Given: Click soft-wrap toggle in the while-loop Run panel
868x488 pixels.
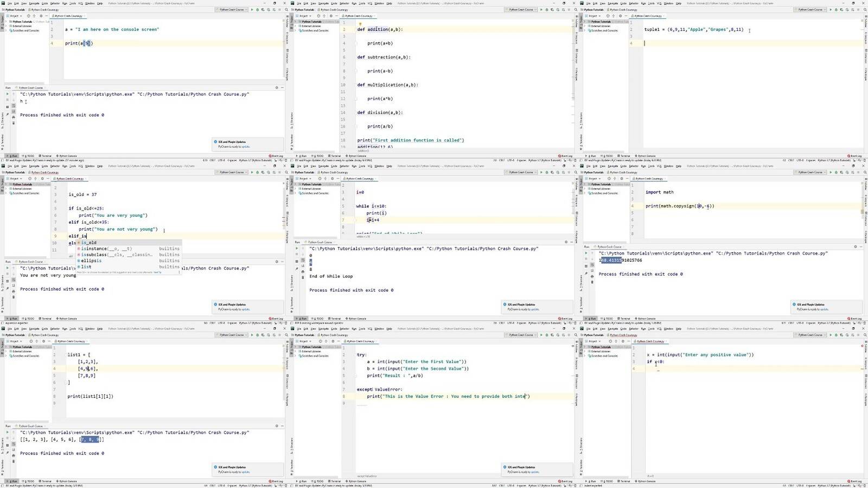Looking at the screenshot, I should tap(303, 262).
